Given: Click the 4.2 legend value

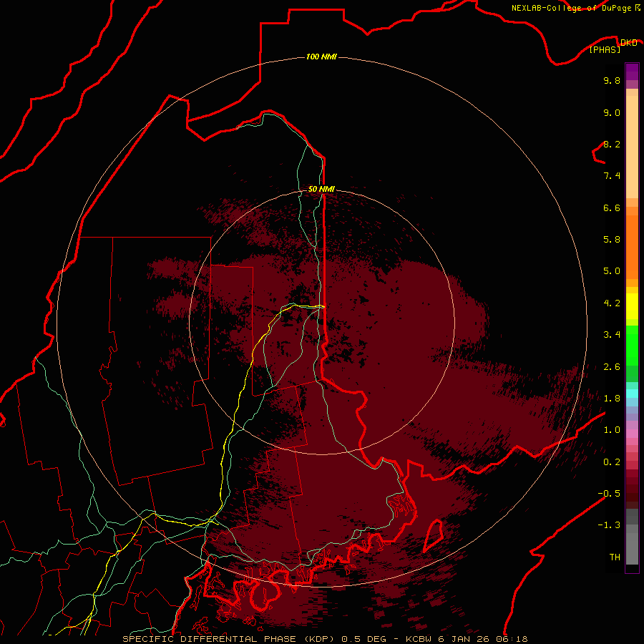Looking at the screenshot, I should 612,303.
